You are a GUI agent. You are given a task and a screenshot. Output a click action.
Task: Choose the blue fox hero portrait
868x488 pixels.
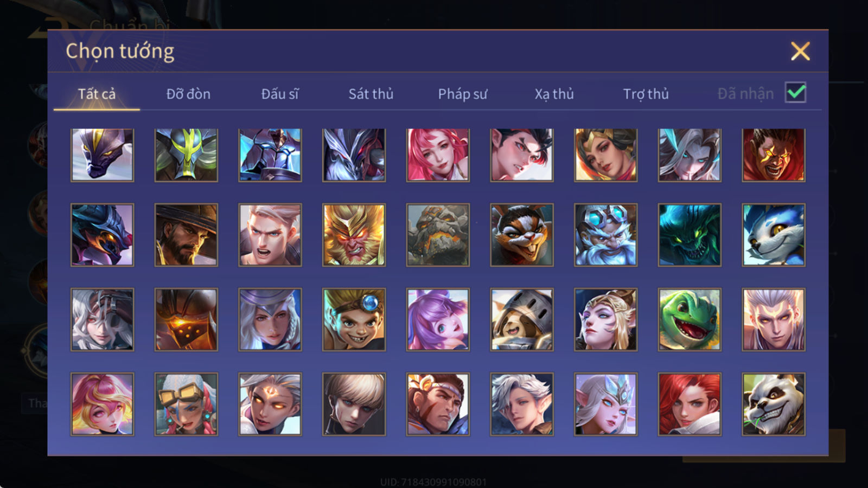[x=774, y=235]
